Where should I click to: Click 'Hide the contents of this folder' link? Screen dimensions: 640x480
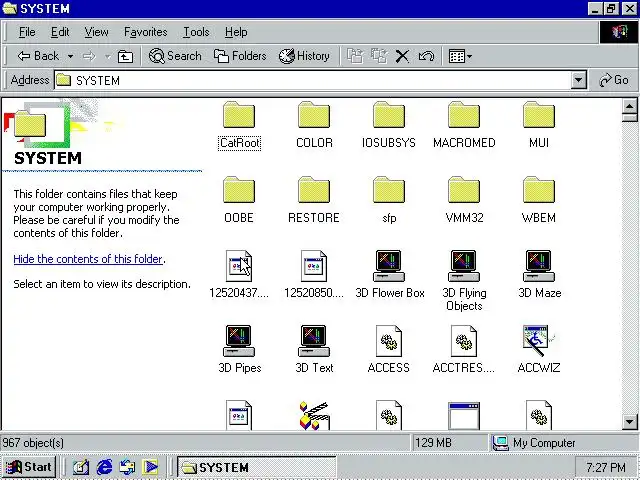88,259
